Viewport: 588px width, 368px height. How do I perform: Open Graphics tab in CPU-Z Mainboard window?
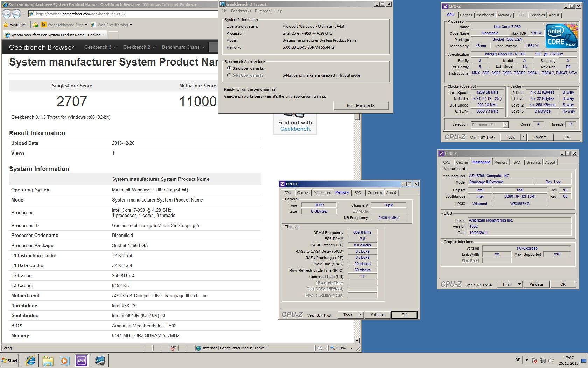(x=533, y=162)
